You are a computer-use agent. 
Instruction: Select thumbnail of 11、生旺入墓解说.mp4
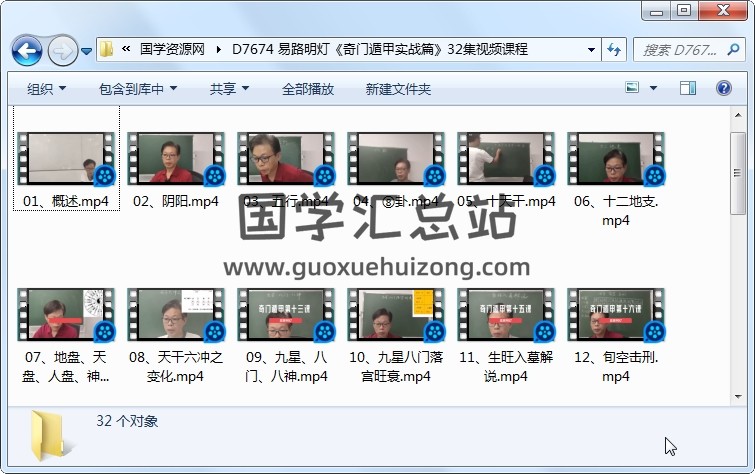(506, 315)
